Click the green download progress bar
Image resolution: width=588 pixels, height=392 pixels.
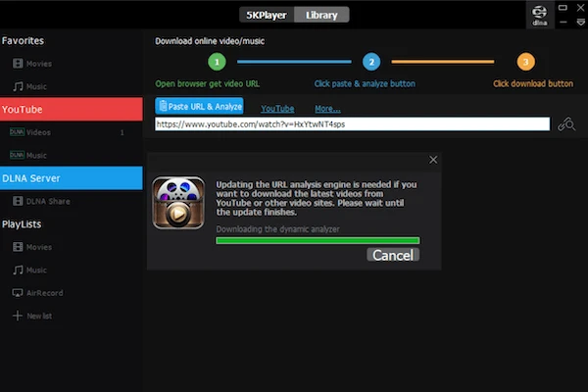point(318,240)
